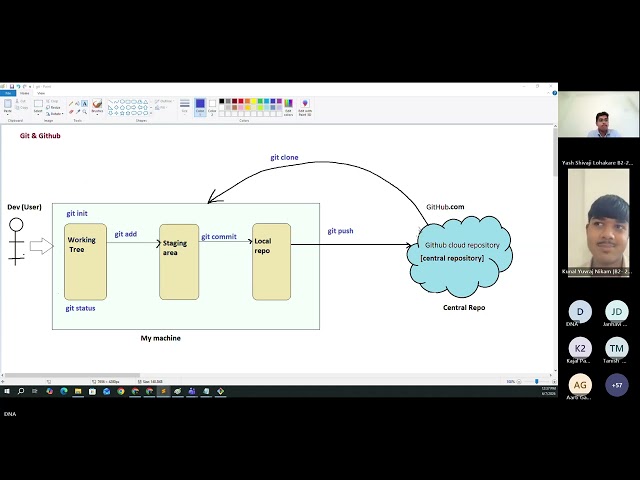The width and height of the screenshot is (640, 480).
Task: Open Edit colors dialog
Action: tap(288, 107)
